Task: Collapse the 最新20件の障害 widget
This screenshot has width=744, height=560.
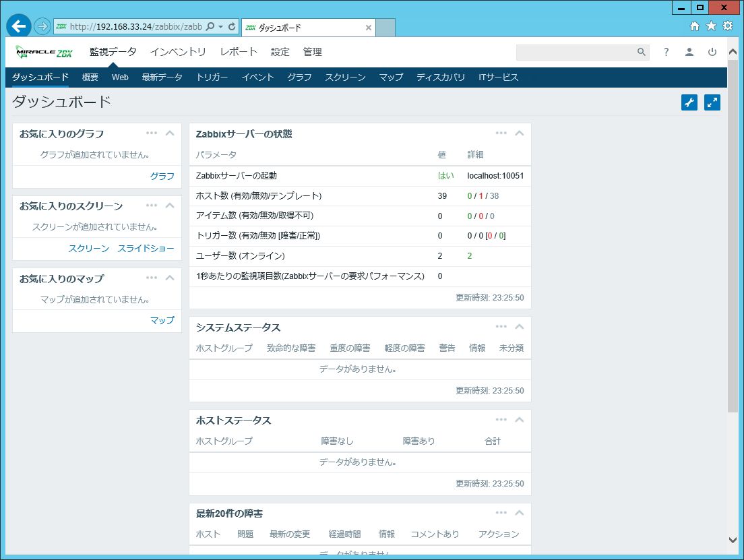Action: [x=520, y=513]
